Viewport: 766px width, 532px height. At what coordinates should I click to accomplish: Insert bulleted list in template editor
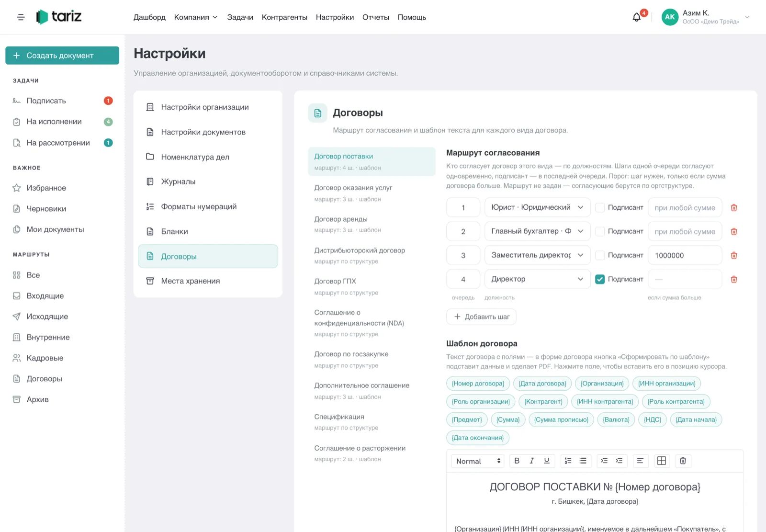583,461
